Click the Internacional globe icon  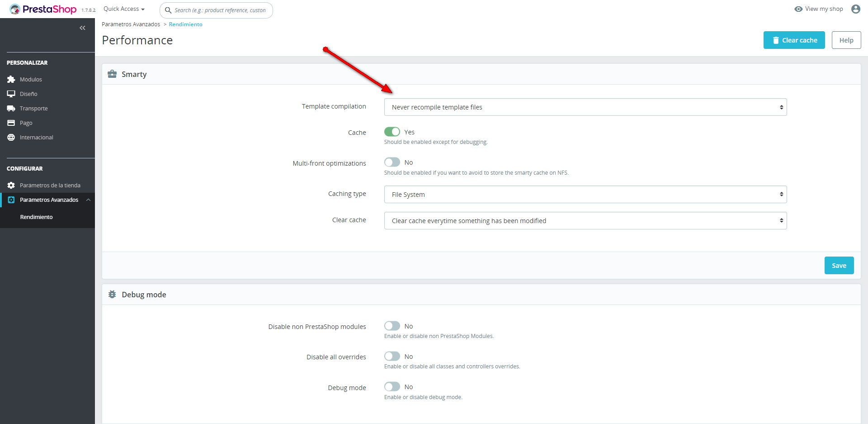[11, 138]
